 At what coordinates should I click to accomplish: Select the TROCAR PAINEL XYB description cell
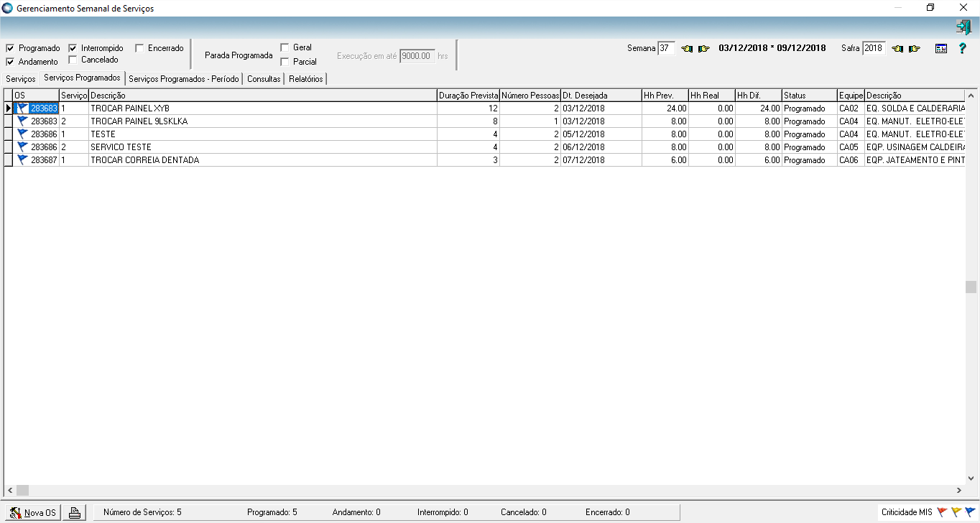[263, 108]
